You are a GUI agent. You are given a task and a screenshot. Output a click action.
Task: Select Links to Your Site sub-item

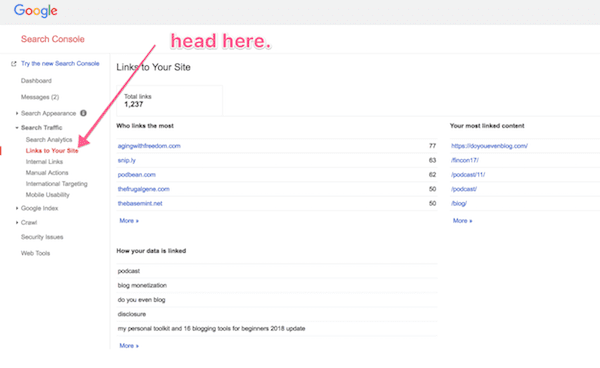click(x=52, y=151)
